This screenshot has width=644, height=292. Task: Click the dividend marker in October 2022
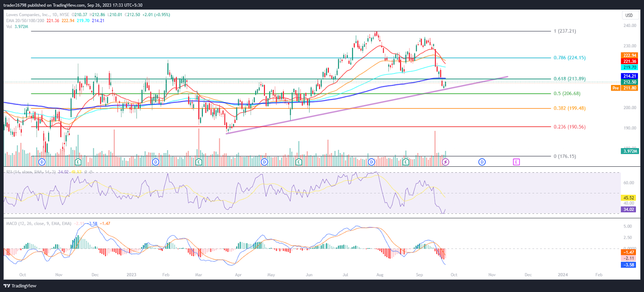click(x=42, y=162)
